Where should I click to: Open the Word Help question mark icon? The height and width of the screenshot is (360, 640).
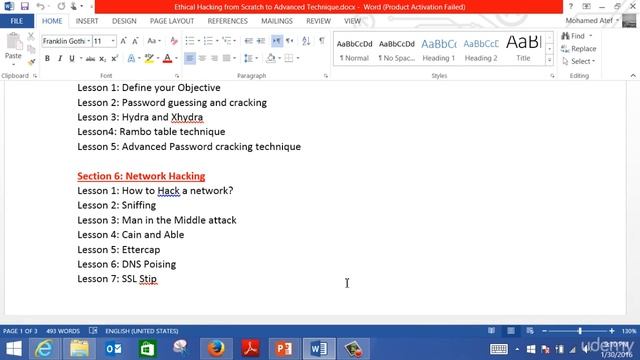[x=571, y=7]
